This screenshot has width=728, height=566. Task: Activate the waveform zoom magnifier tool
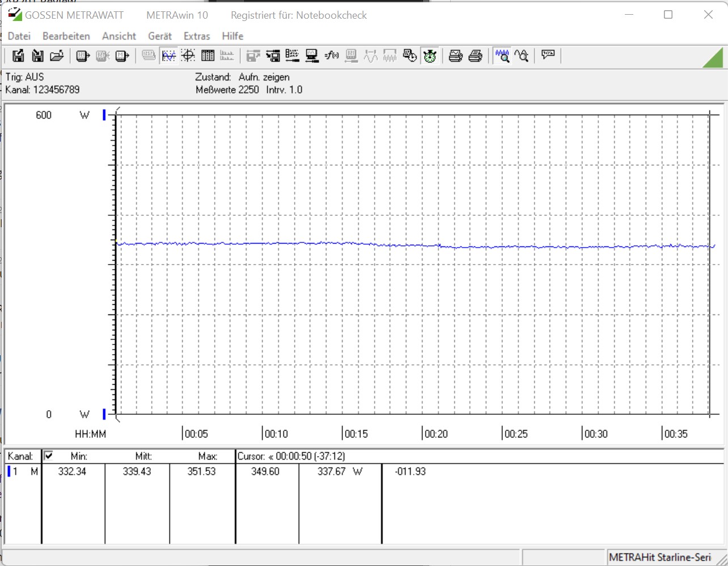pos(502,56)
